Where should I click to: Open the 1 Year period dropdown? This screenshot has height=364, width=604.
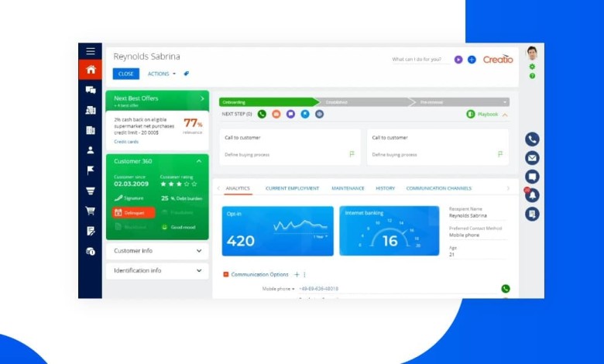[x=321, y=236]
